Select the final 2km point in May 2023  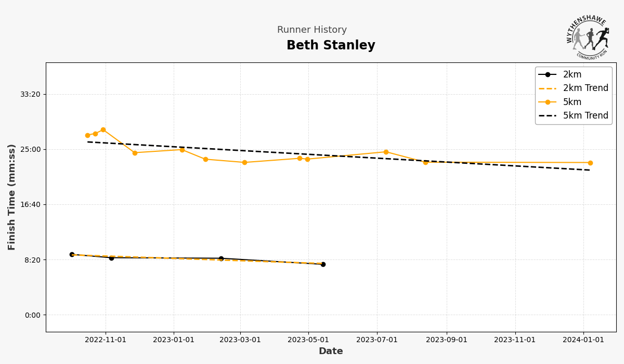point(323,264)
